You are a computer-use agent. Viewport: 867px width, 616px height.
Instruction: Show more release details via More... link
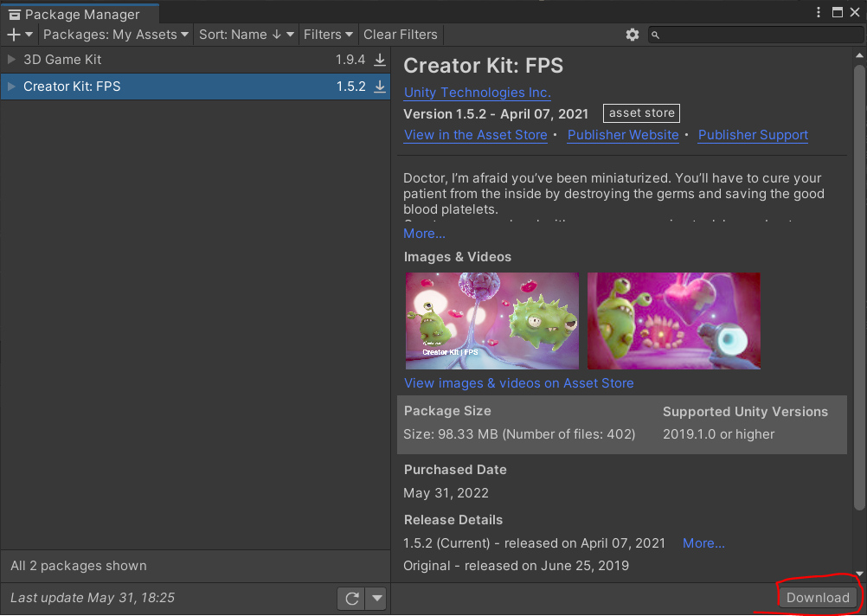coord(703,543)
